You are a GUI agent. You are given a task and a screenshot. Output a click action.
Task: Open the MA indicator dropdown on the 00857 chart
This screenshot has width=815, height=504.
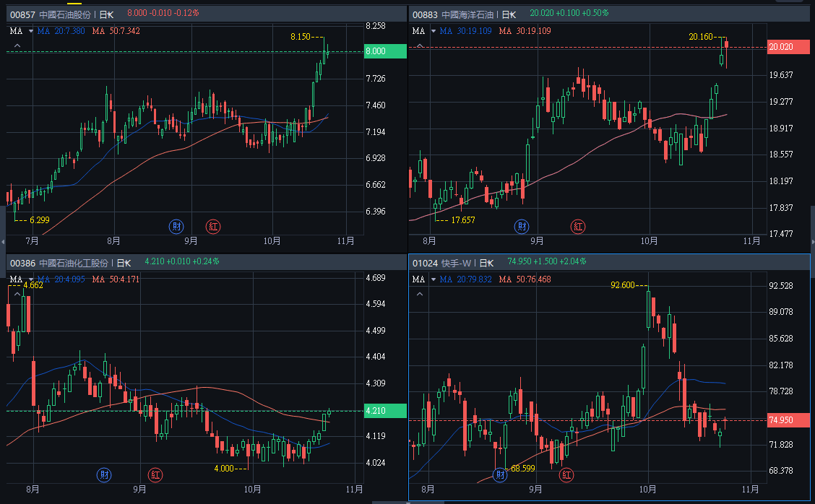31,31
